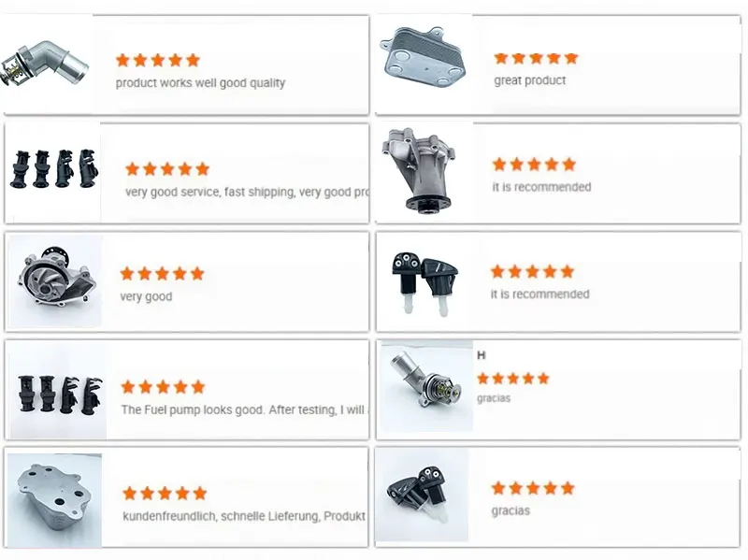Click the star rating above great product

click(x=536, y=58)
